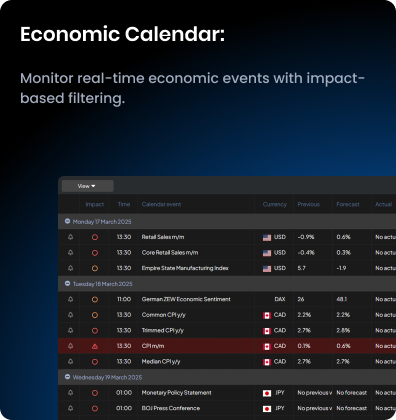Click impact icon of Trimmed CPI y/y
The height and width of the screenshot is (420, 396).
[x=95, y=331]
